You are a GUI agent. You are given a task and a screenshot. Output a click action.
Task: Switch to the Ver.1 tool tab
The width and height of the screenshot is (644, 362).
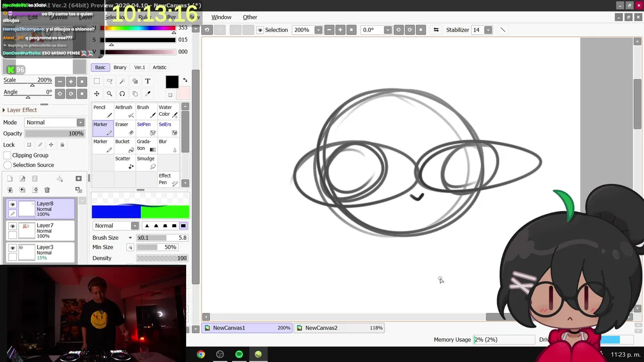click(139, 67)
